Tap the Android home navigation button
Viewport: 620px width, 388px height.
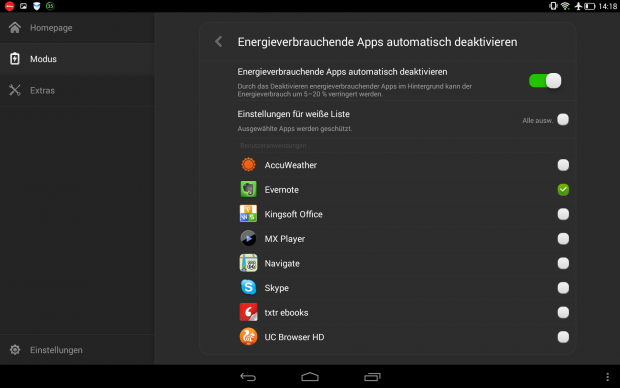310,377
